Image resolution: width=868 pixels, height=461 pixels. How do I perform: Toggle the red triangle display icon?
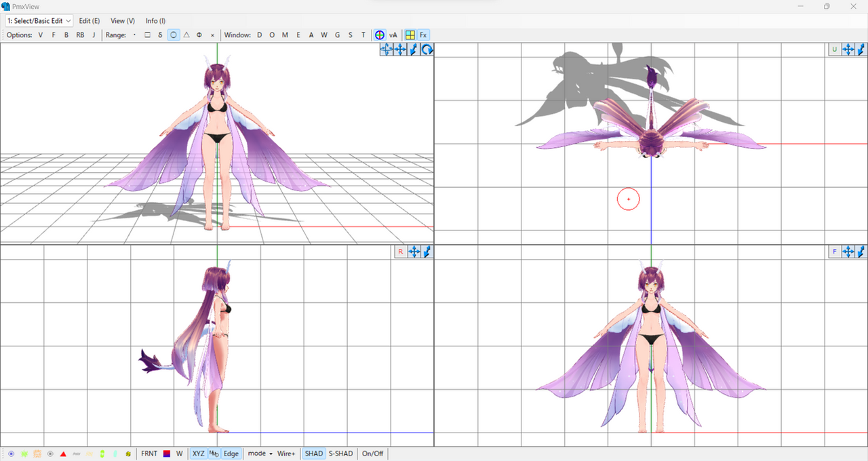coord(63,454)
